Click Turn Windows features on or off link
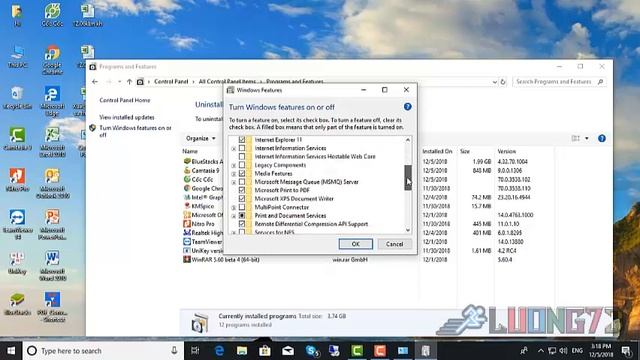Viewport: 640px width, 360px height. (136, 131)
